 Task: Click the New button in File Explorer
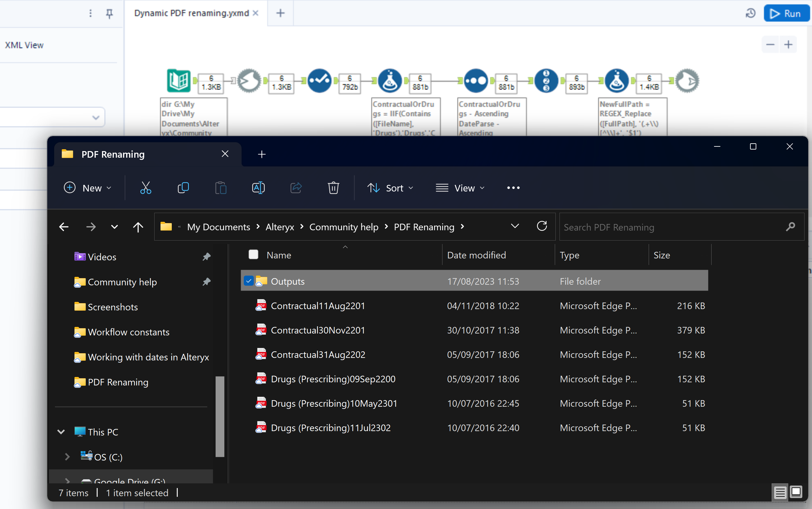[88, 188]
